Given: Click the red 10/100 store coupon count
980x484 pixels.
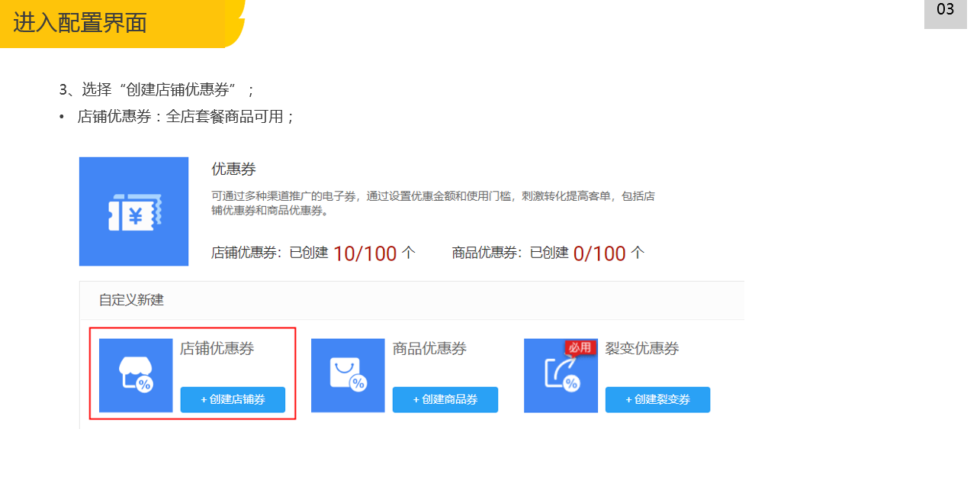Looking at the screenshot, I should 365,253.
